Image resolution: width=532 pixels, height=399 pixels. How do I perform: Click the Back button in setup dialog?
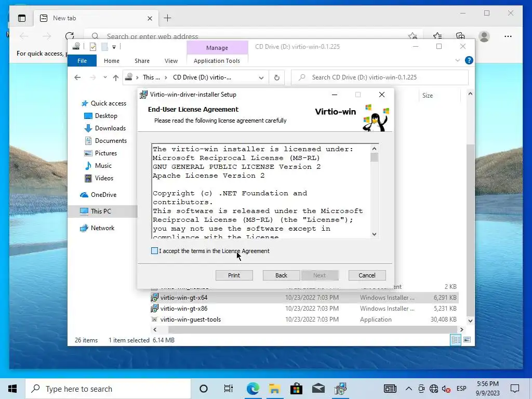tap(281, 275)
